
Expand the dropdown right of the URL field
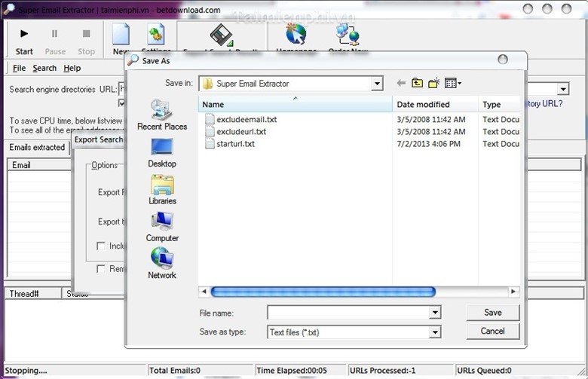point(563,89)
